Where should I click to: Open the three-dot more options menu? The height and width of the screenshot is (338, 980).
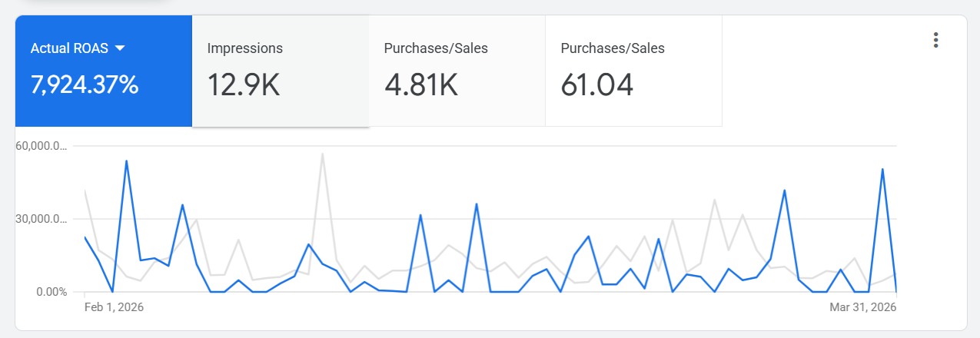(x=935, y=41)
